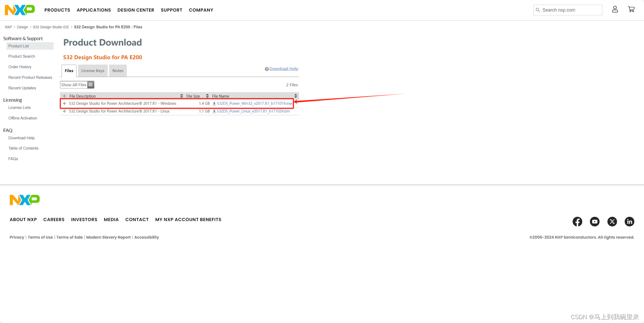Download S32DS_Power_Linux_v2017.R1_b171024.bin
This screenshot has width=644, height=323.
(253, 111)
